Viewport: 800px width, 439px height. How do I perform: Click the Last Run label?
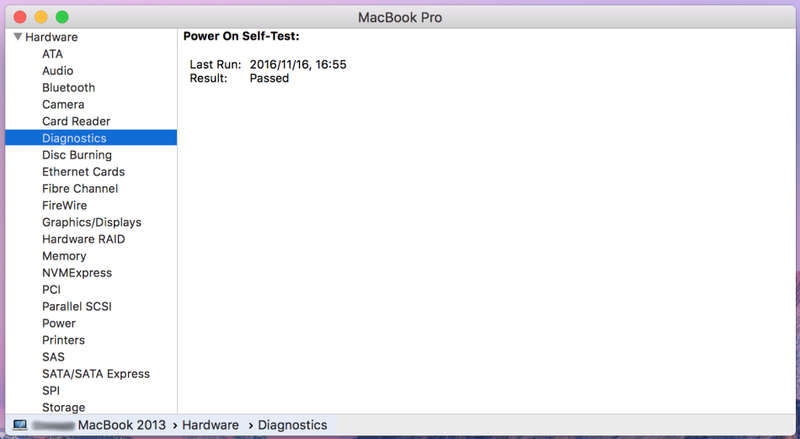coord(215,64)
